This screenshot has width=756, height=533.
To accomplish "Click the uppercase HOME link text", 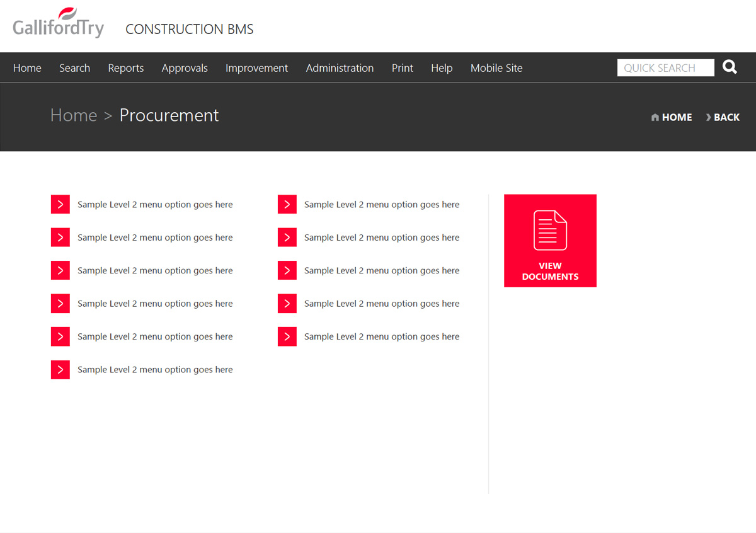I will [x=677, y=117].
